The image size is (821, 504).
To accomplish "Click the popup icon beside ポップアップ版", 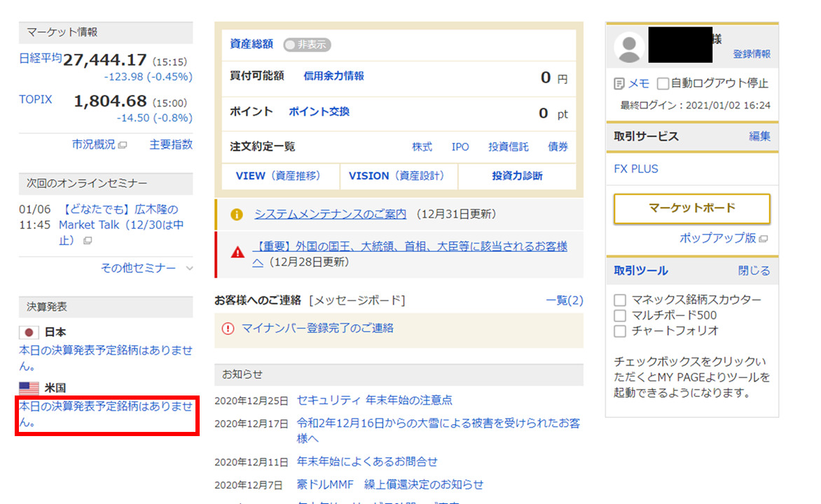I will (764, 239).
